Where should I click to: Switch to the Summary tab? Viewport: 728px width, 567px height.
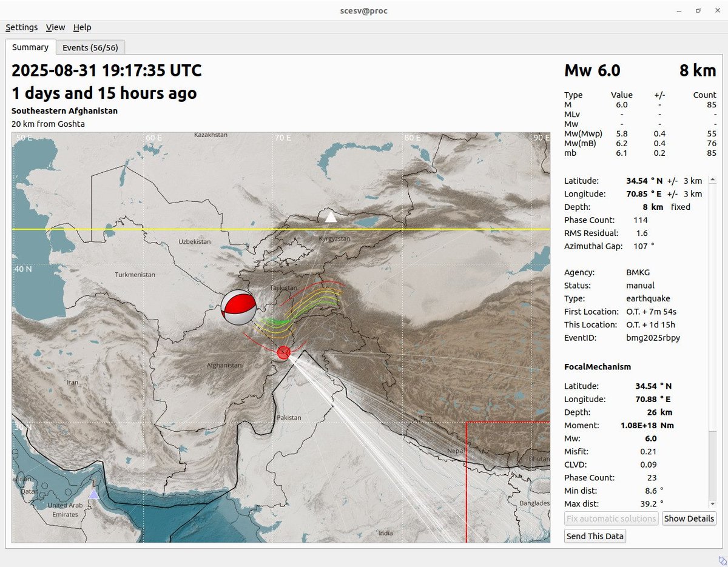tap(30, 47)
